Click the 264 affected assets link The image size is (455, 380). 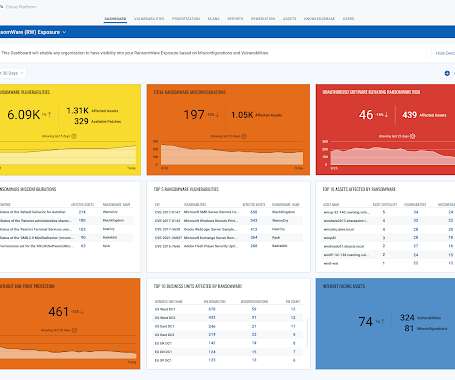pyautogui.click(x=254, y=238)
